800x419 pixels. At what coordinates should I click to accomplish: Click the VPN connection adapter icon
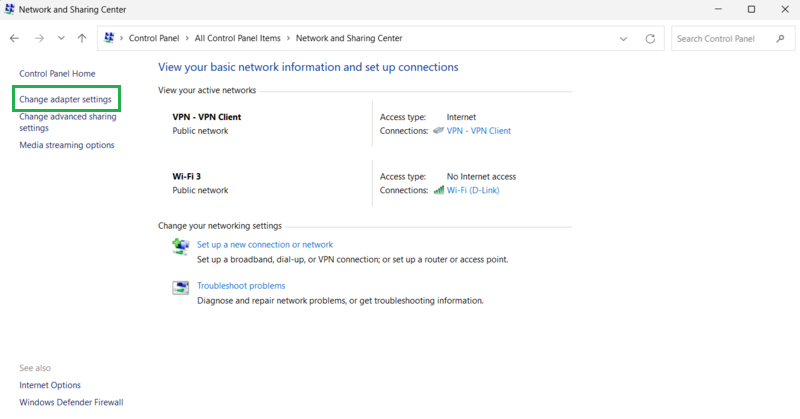pyautogui.click(x=438, y=131)
